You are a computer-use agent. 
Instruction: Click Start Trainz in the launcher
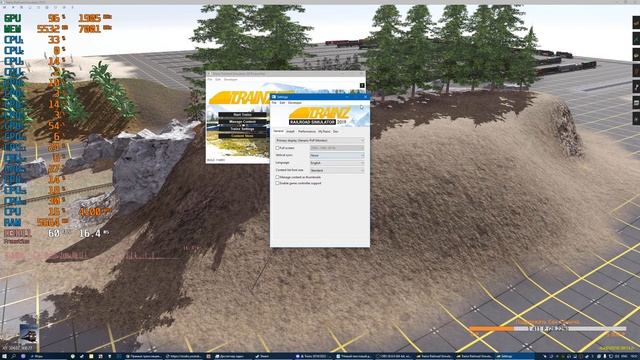[x=243, y=115]
